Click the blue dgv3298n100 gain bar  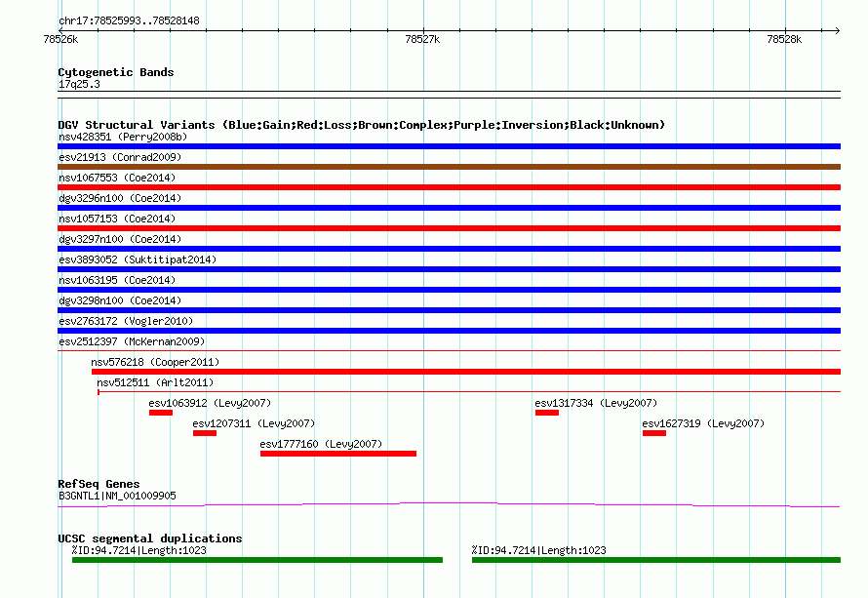tap(449, 310)
